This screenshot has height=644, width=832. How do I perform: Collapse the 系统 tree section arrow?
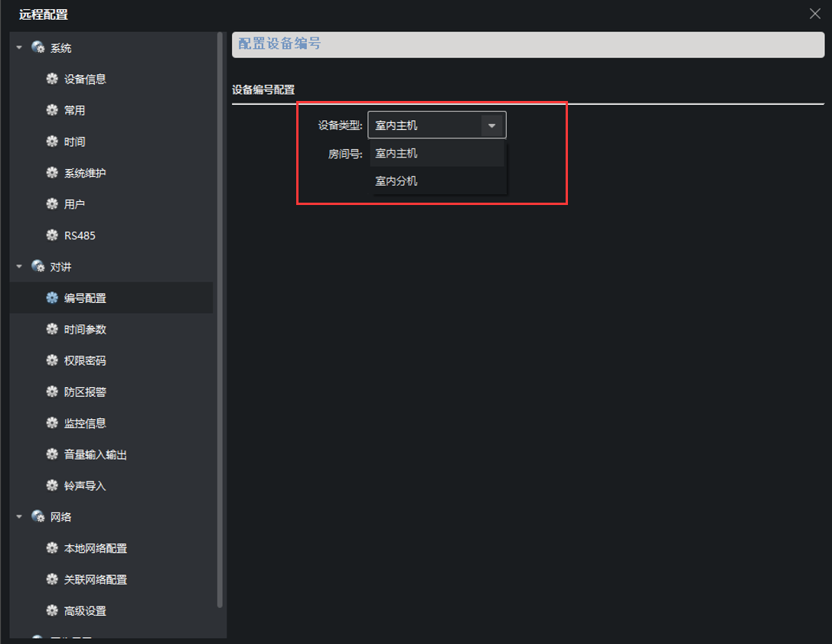19,47
